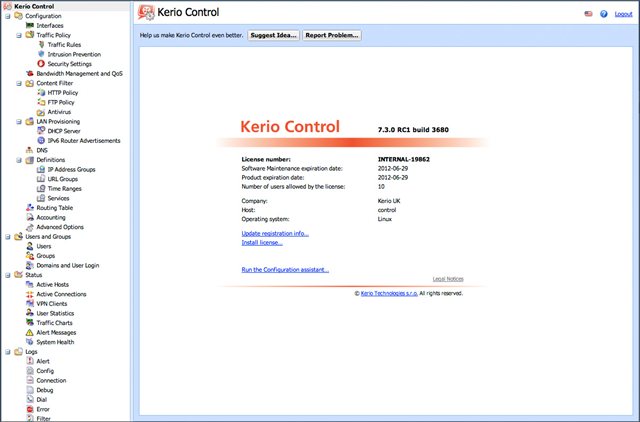Collapse the LAN Provisioning node
This screenshot has width=640, height=422.
(19, 122)
